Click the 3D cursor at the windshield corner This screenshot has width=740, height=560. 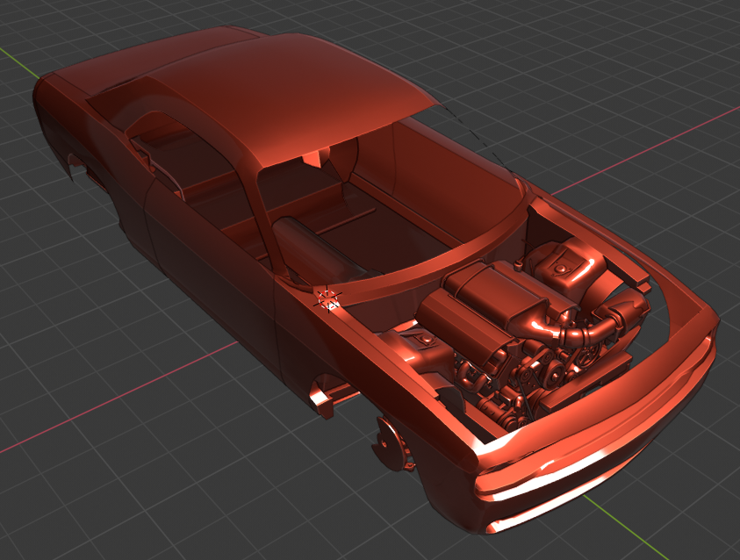(x=327, y=299)
